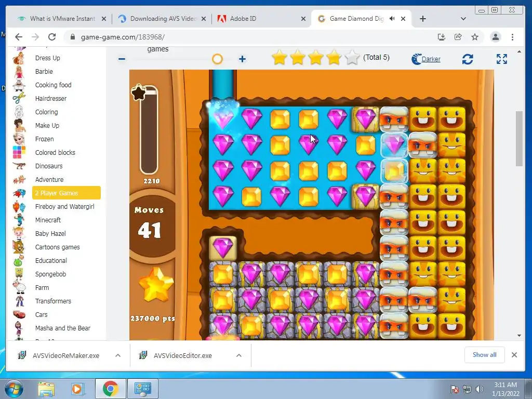Click the Masha and the Bear icon
This screenshot has height=399, width=532.
[19, 328]
